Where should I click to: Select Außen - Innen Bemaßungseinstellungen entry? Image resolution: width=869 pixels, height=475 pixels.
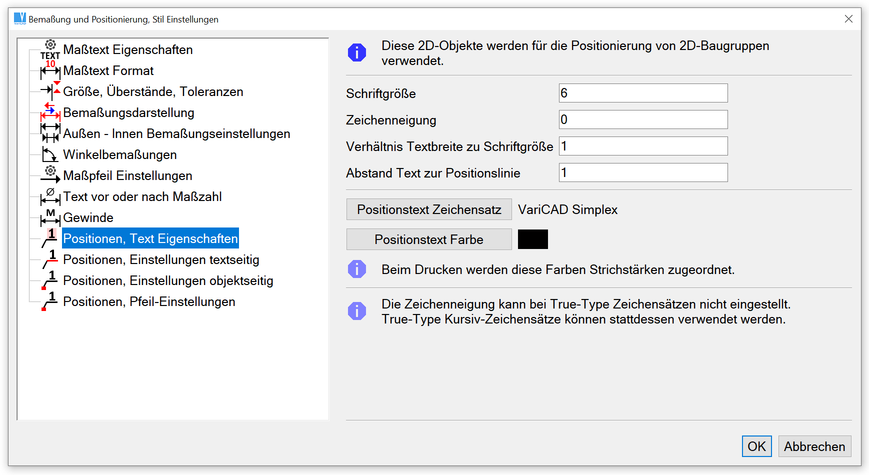[x=176, y=134]
